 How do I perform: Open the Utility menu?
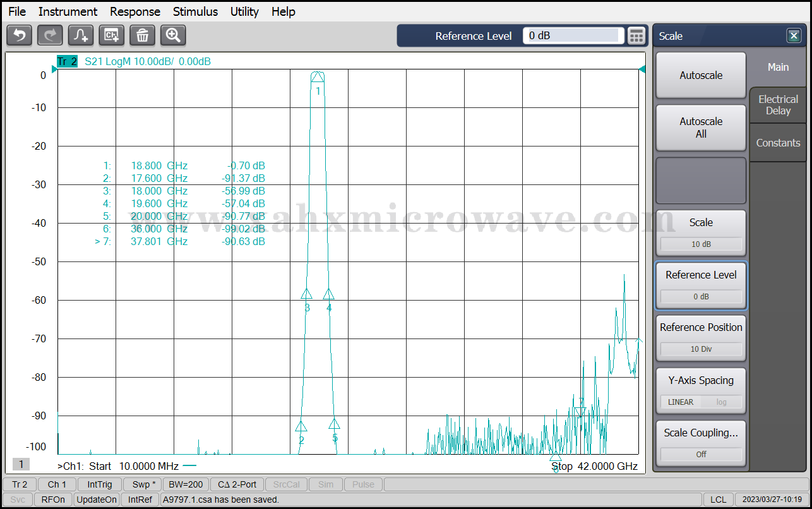244,11
